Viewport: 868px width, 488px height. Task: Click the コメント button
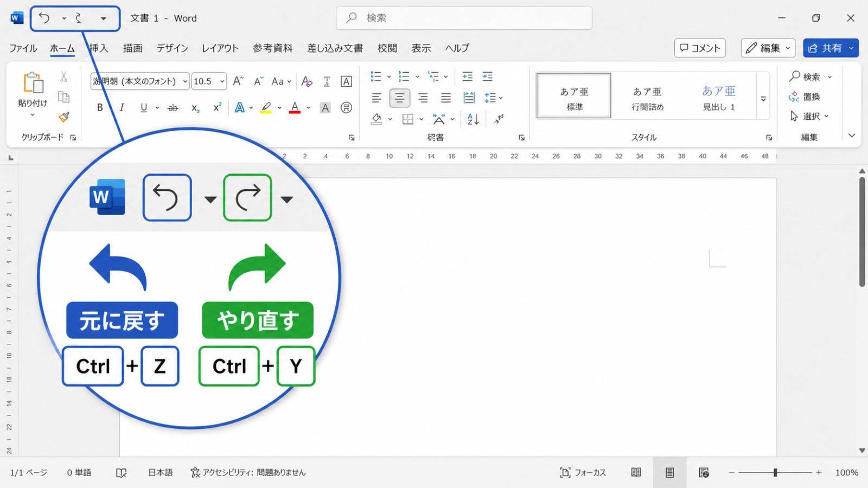tap(700, 48)
